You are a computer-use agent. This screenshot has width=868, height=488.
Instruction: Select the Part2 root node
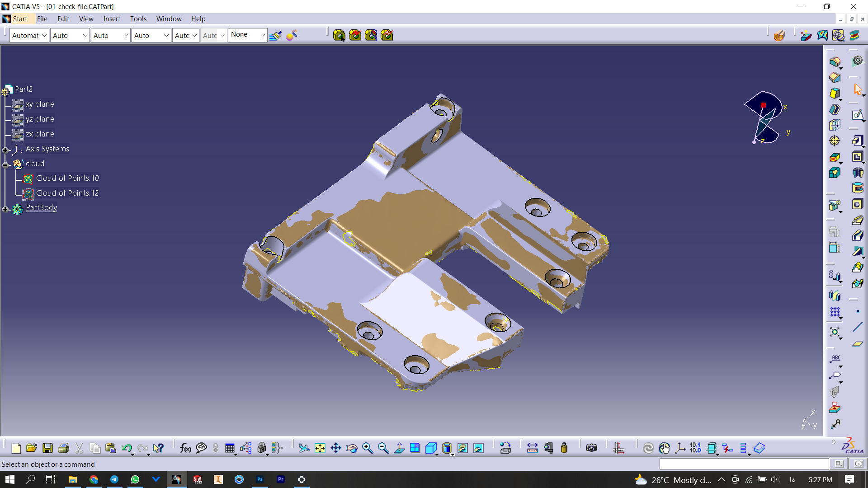[x=24, y=89]
